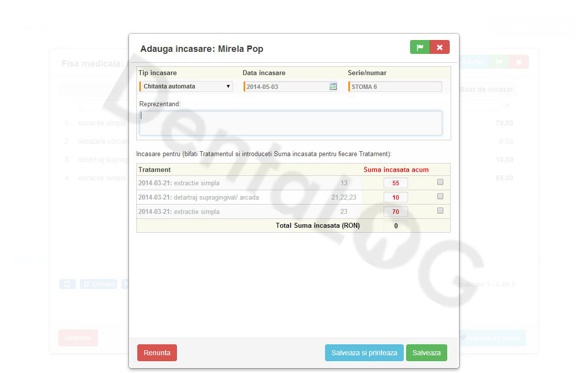Image resolution: width=588 pixels, height=373 pixels.
Task: Click the Data incasare date field
Action: tap(290, 86)
